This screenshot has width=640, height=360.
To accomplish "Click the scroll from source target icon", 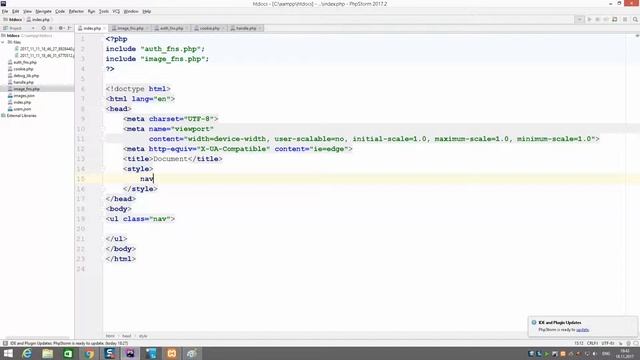I will click(43, 28).
